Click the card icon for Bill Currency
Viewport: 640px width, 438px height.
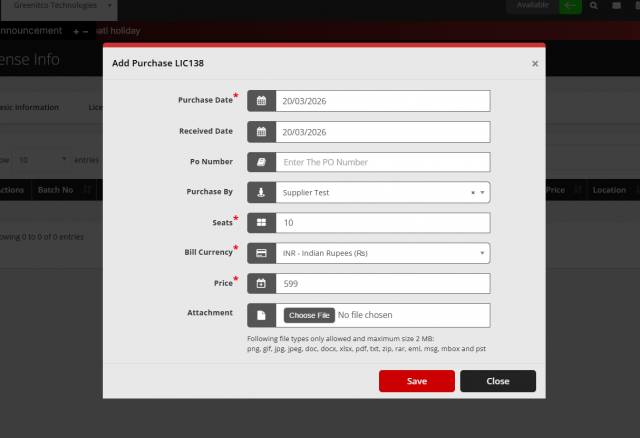pyautogui.click(x=261, y=253)
